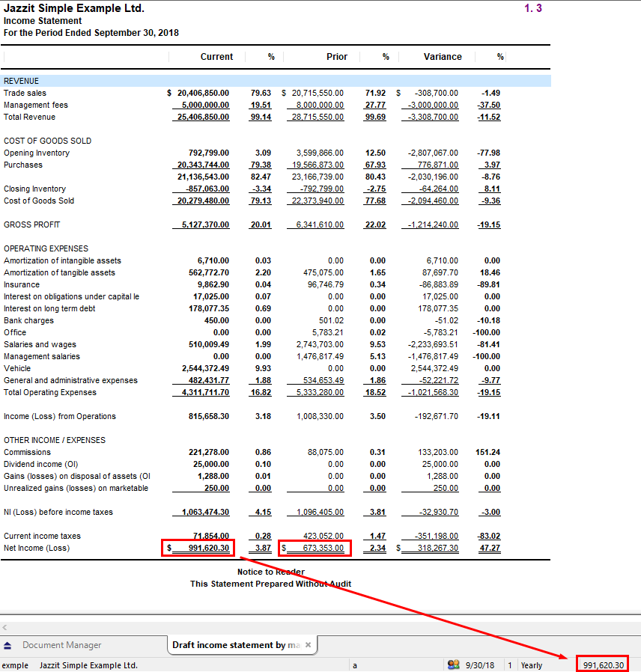
Task: Click the Current income taxes label
Action: [42, 537]
